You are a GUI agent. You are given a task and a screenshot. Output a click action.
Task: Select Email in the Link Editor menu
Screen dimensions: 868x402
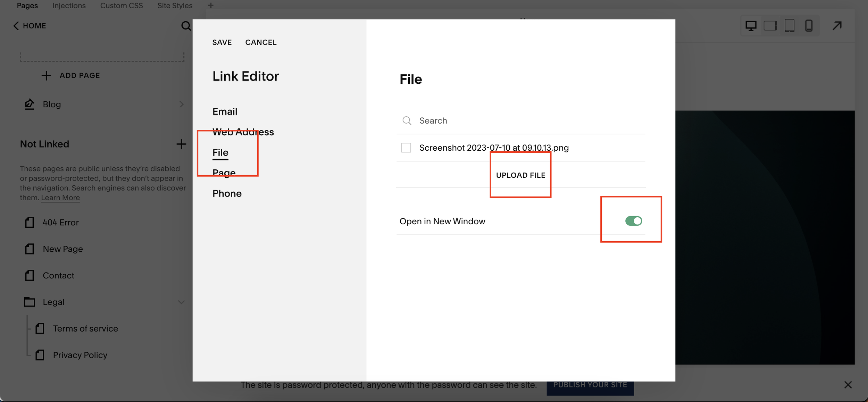coord(225,111)
